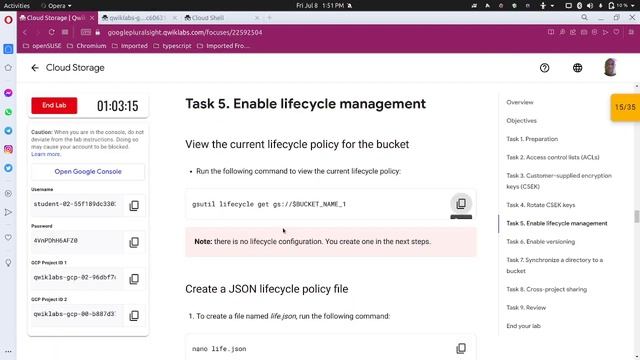The image size is (640, 360).
Task: Copy the gsutil lifecycle get command
Action: click(461, 203)
